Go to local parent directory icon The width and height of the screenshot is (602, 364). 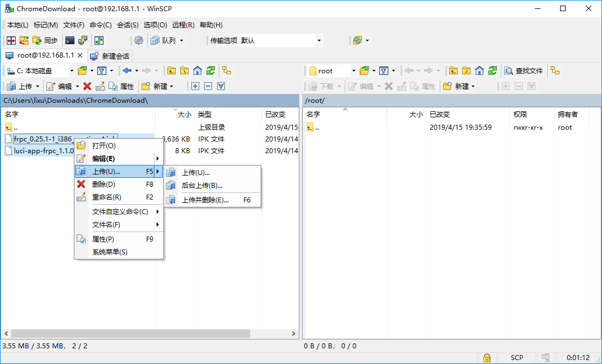[x=171, y=71]
